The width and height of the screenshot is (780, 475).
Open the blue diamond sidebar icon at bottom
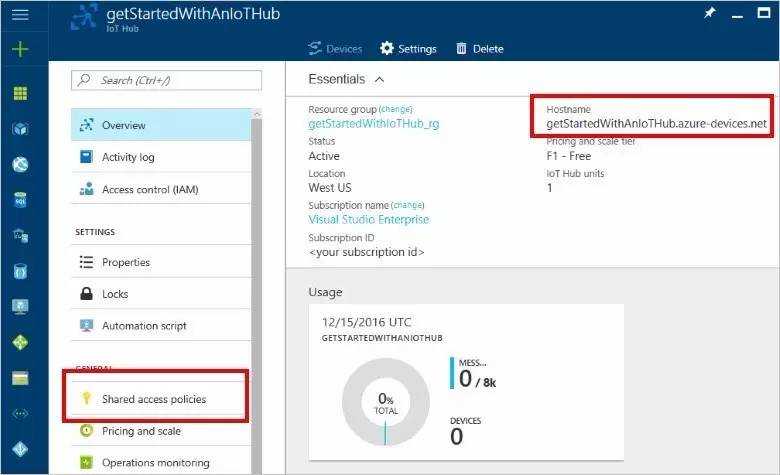click(x=20, y=449)
